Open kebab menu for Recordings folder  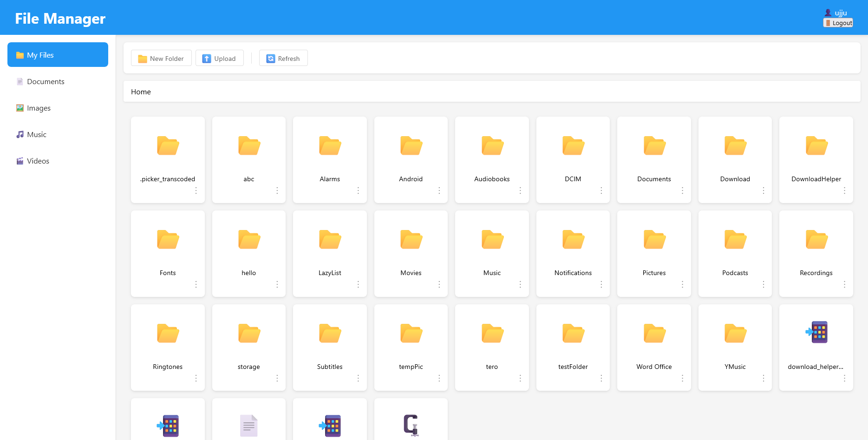(x=844, y=284)
